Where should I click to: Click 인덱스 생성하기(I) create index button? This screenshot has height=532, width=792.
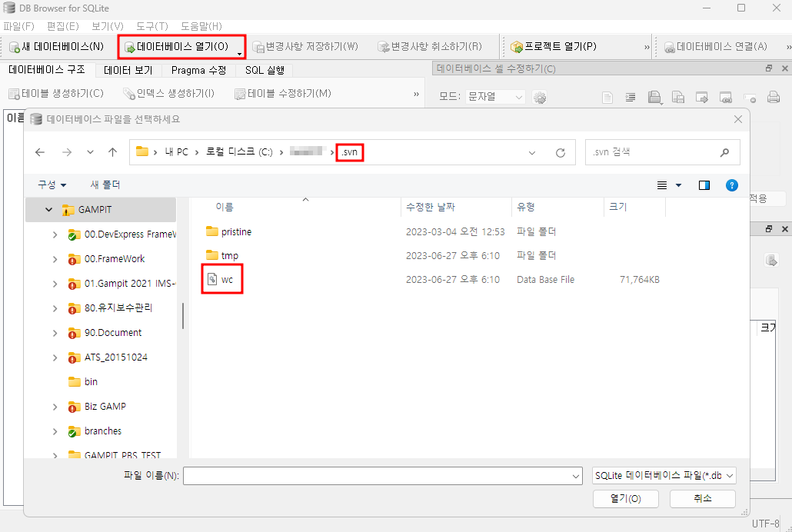click(x=168, y=94)
